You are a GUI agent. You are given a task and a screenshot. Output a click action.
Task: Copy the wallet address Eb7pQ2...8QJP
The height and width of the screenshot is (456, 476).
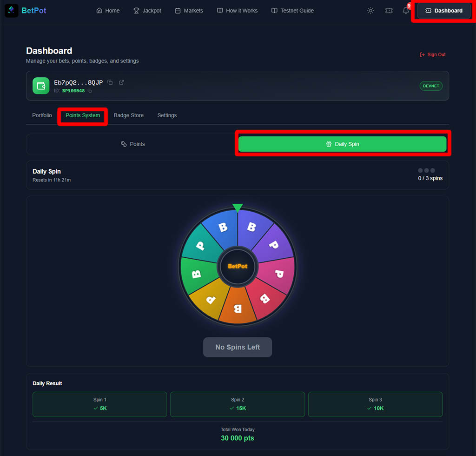click(110, 82)
